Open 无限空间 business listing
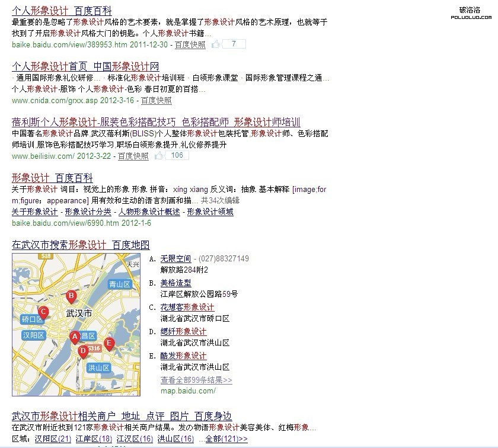 175,259
